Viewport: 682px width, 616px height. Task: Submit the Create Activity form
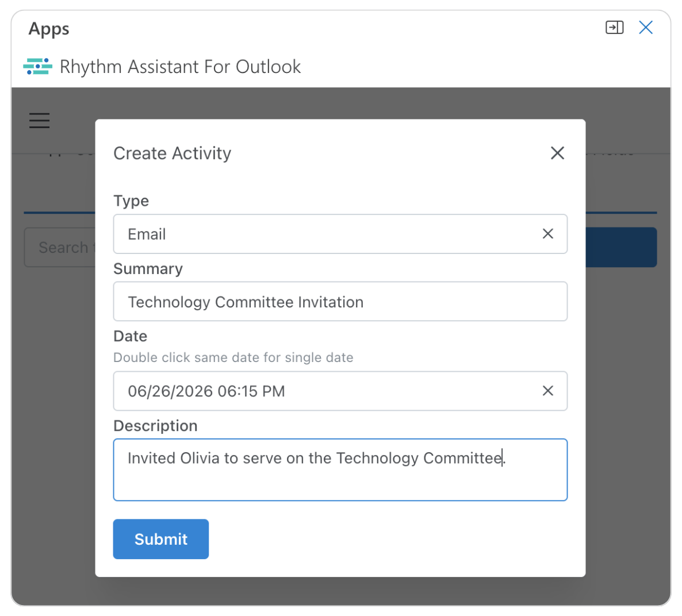click(160, 538)
